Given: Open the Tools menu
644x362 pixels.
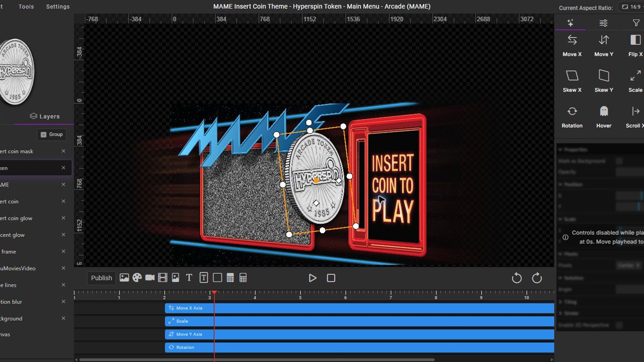Looking at the screenshot, I should pyautogui.click(x=26, y=7).
